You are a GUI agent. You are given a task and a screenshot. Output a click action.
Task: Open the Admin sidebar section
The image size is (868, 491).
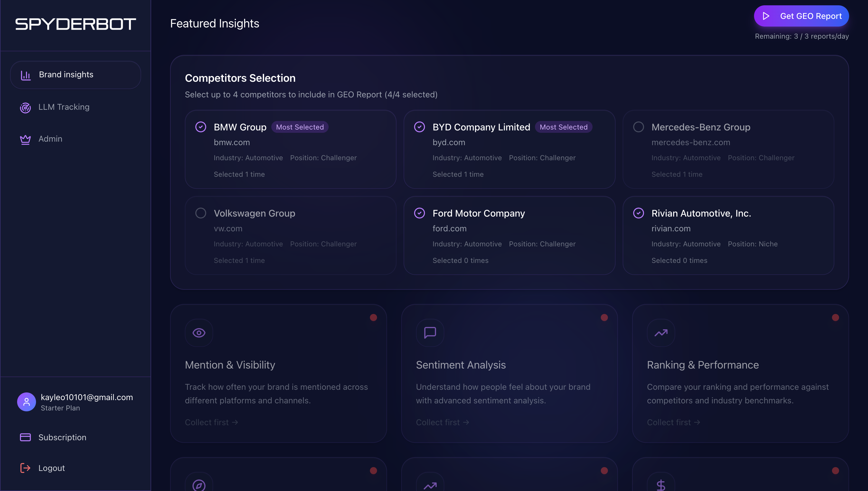click(x=50, y=139)
